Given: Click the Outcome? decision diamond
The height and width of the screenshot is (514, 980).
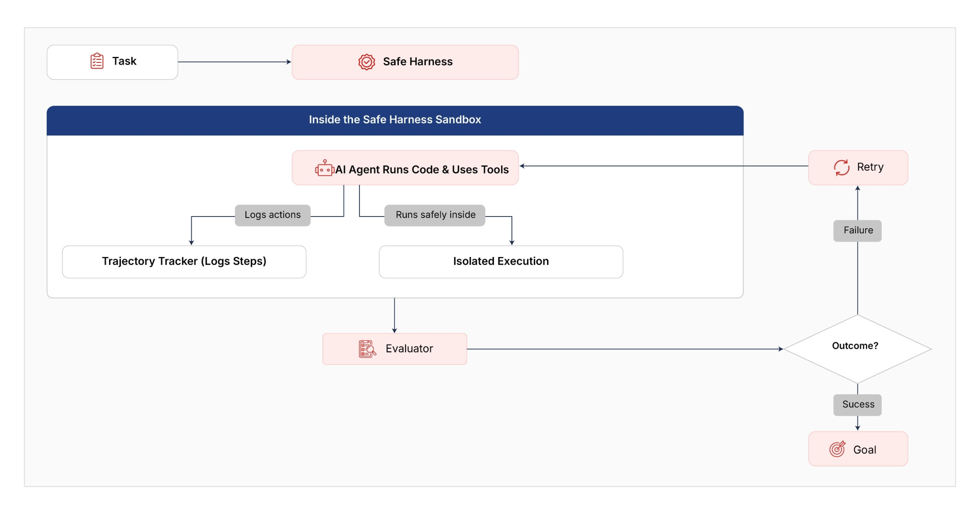Looking at the screenshot, I should click(857, 348).
